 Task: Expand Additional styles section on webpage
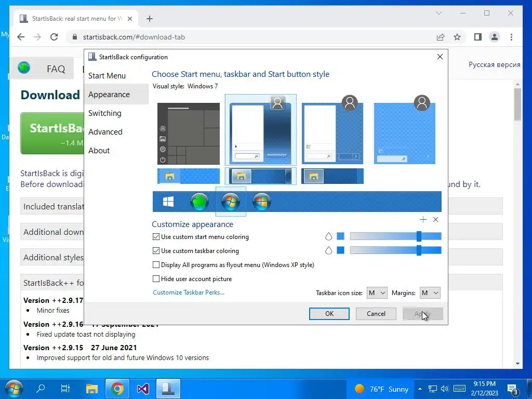coord(53,257)
